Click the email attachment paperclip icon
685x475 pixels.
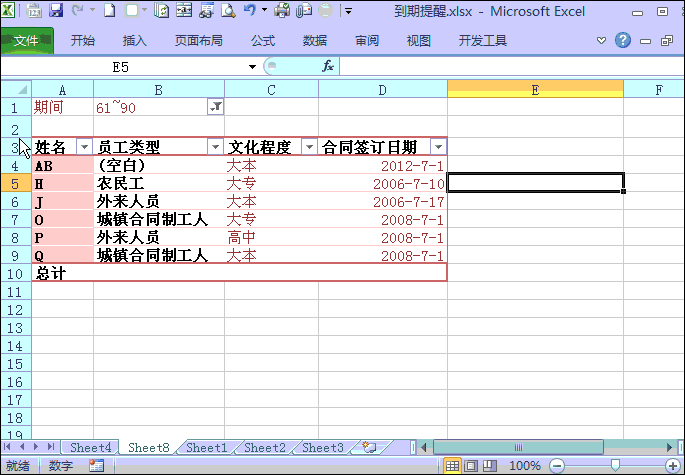tap(304, 10)
